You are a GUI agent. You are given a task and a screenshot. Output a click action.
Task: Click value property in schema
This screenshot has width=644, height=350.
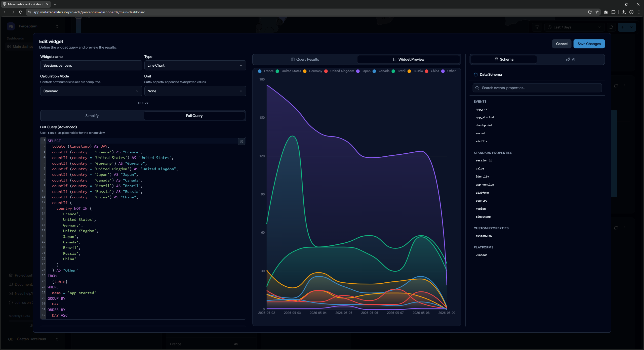(x=480, y=168)
